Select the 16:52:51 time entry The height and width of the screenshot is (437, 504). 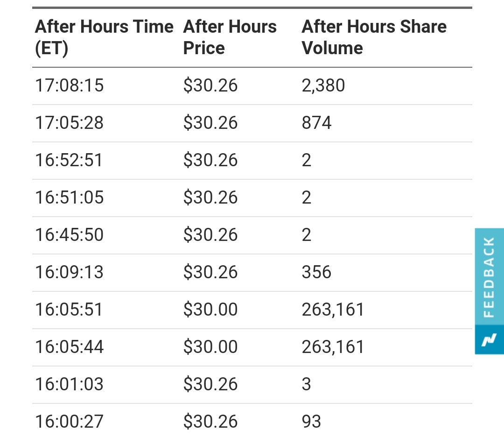click(x=69, y=160)
